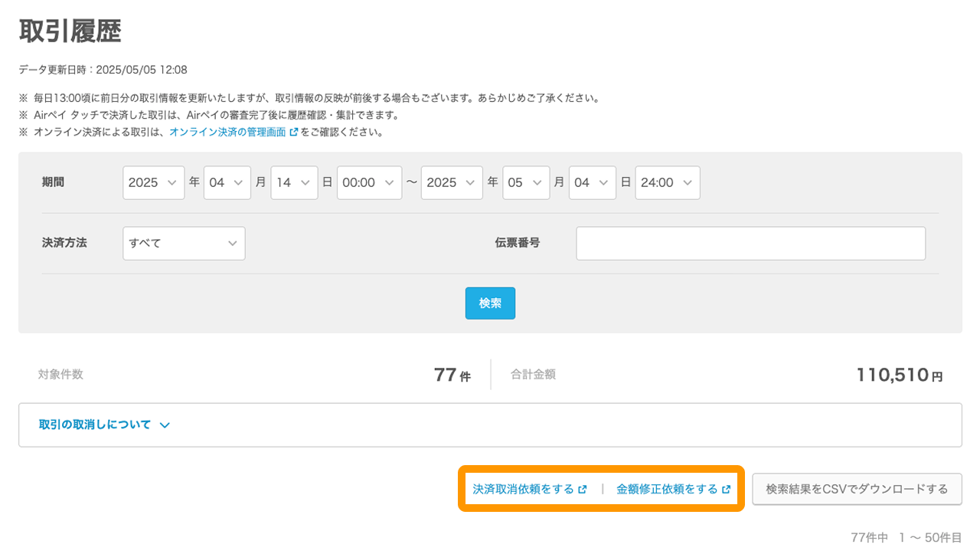Open the end time dropdown showing 24:00
The image size is (980, 554).
667,182
